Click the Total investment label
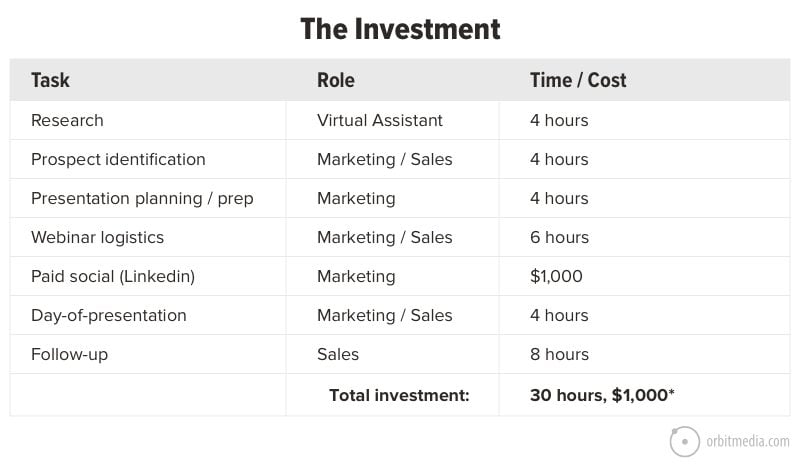This screenshot has height=468, width=800. click(x=399, y=396)
